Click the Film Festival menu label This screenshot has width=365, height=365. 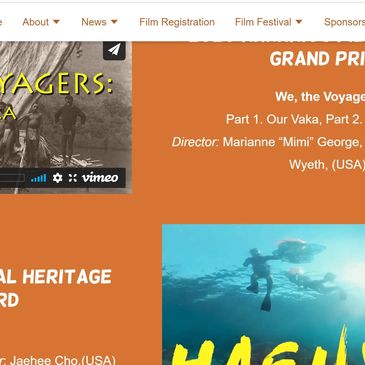pos(263,22)
